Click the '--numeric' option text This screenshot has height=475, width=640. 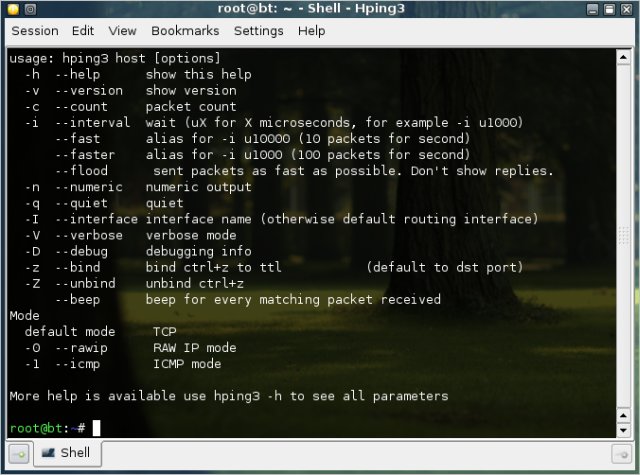[x=89, y=187]
